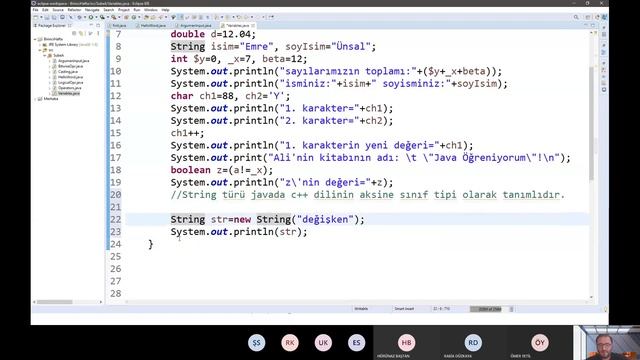Open the Run menu
Screen dimensions: 640x360
click(x=137, y=10)
